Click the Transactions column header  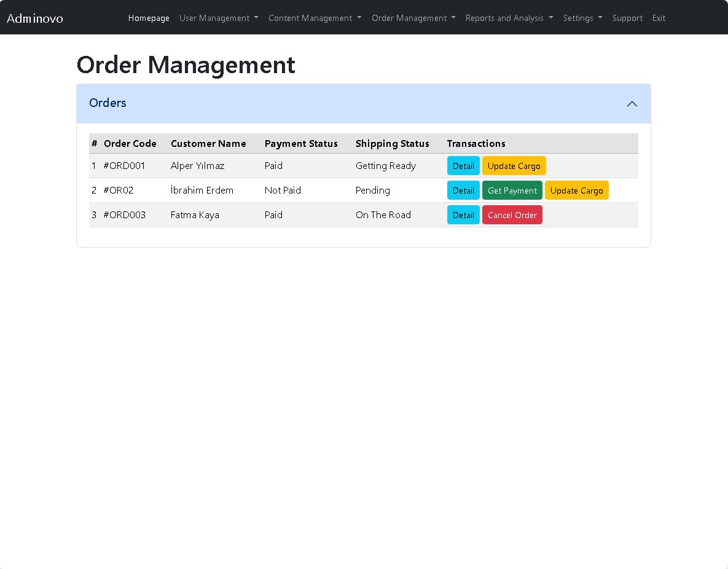(x=476, y=144)
